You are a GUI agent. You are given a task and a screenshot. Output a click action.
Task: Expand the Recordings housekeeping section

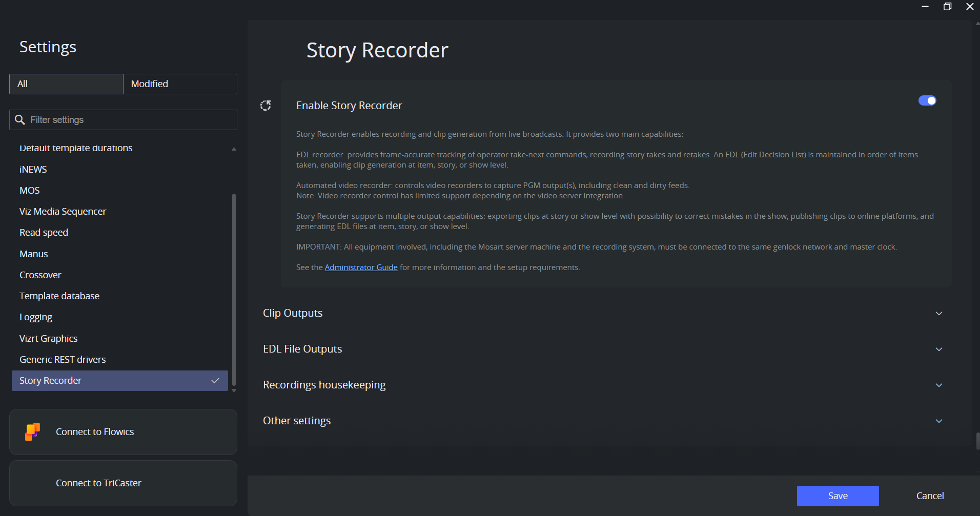click(938, 385)
